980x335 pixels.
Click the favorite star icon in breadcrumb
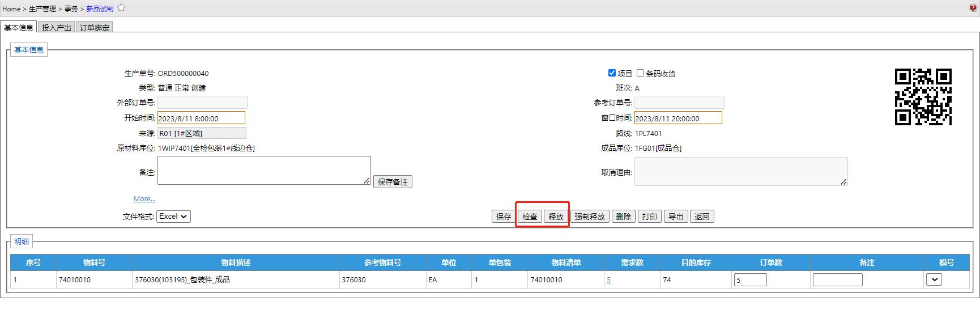[121, 8]
